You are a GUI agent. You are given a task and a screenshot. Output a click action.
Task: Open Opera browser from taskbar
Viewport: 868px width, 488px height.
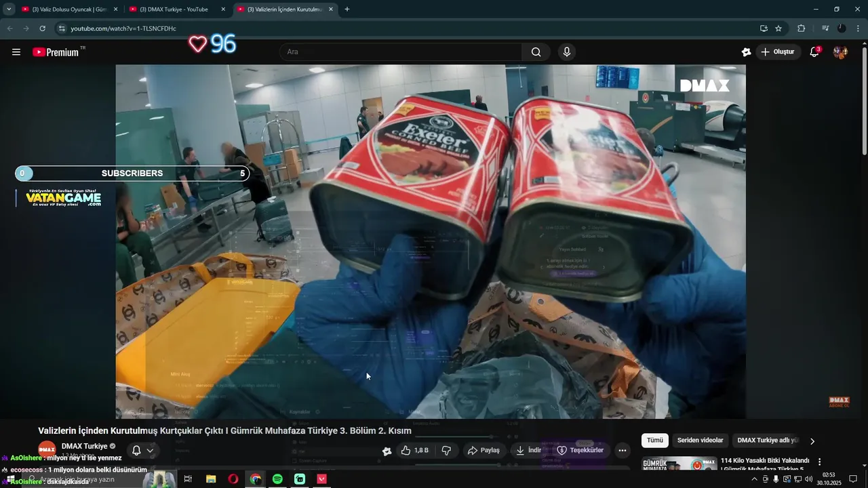(233, 479)
